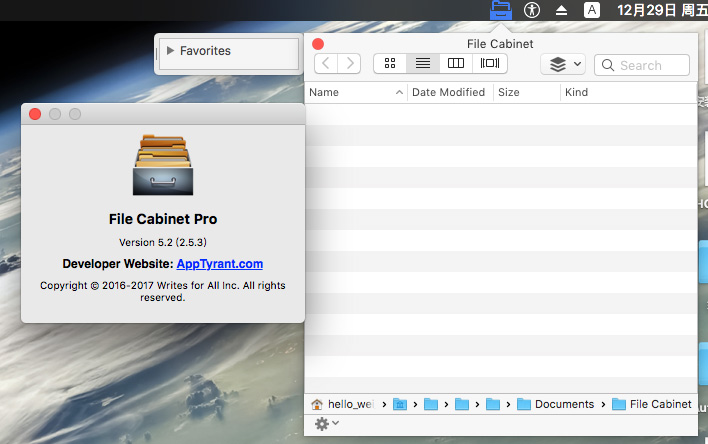Click the blue File Cabinet menu bar icon
This screenshot has width=708, height=444.
coord(501,10)
